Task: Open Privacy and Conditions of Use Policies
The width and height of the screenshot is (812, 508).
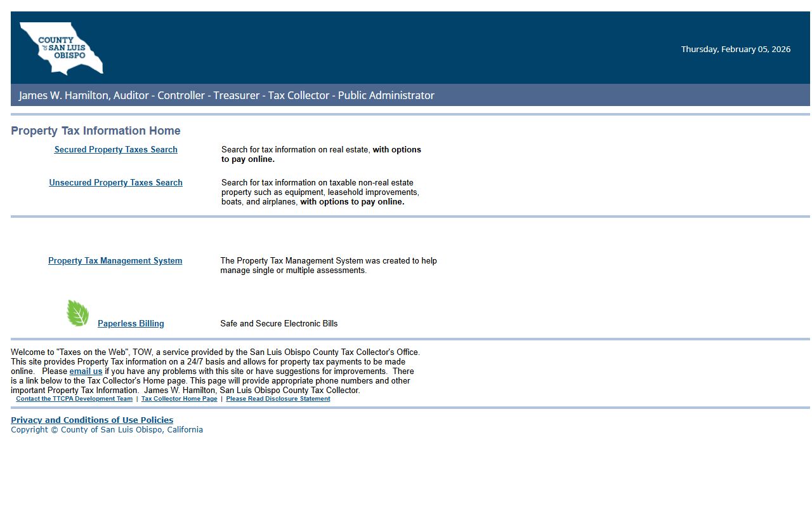Action: click(x=92, y=420)
